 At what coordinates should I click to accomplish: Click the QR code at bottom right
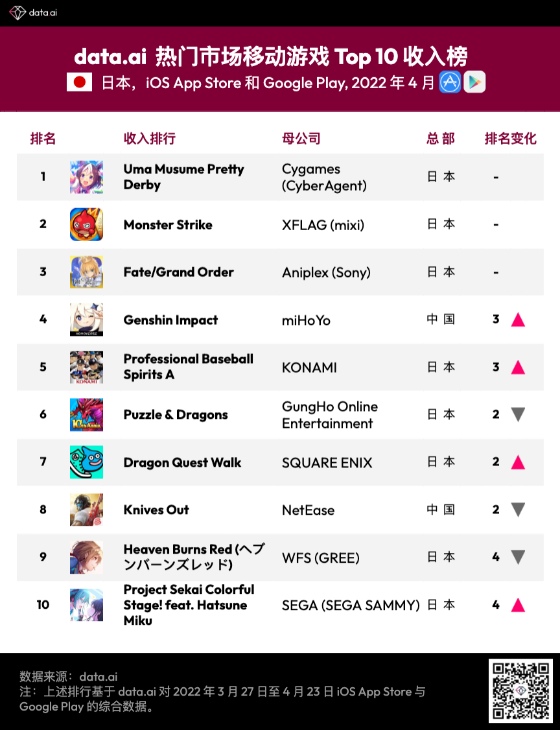(x=520, y=691)
